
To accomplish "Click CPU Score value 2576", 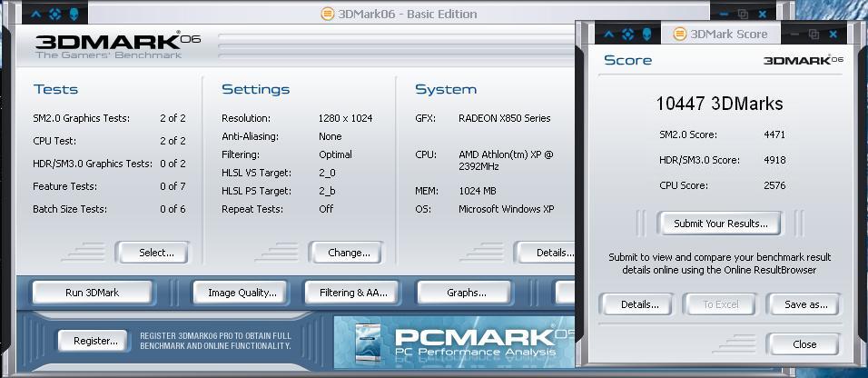I will point(774,185).
